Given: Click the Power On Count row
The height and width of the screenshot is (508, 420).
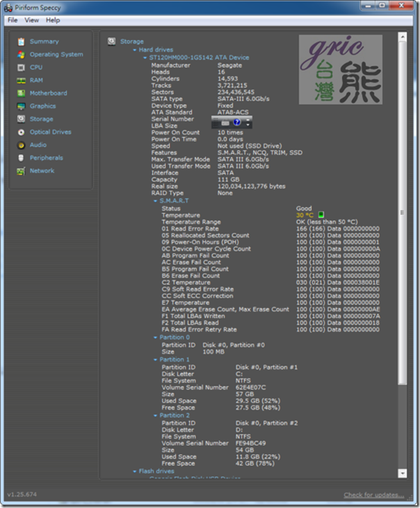Looking at the screenshot, I should 197,132.
